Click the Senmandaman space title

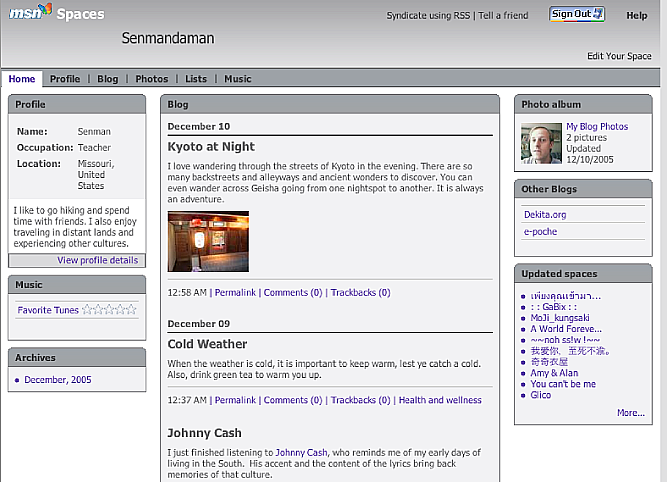(168, 38)
